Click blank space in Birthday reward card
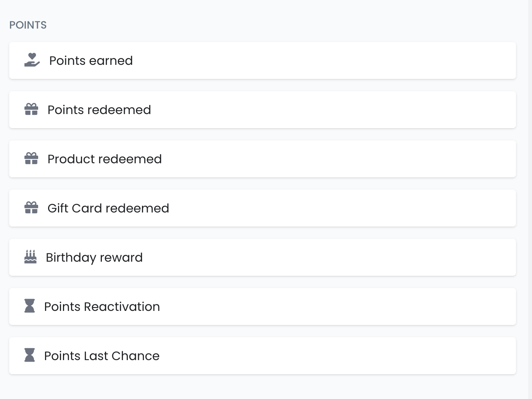 coord(324,257)
